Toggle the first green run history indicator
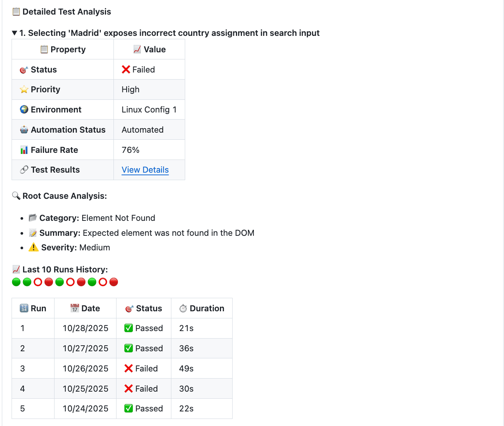504x426 pixels. tap(16, 282)
